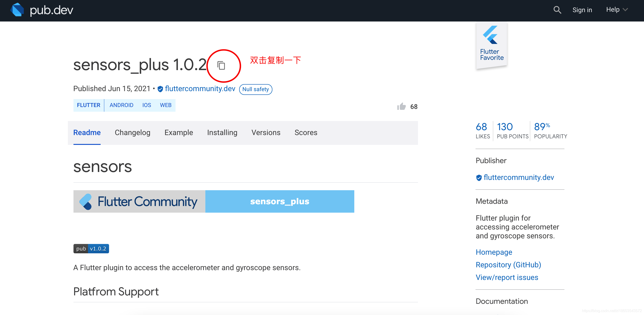
Task: Click the Documentation sidebar heading
Action: coord(502,301)
